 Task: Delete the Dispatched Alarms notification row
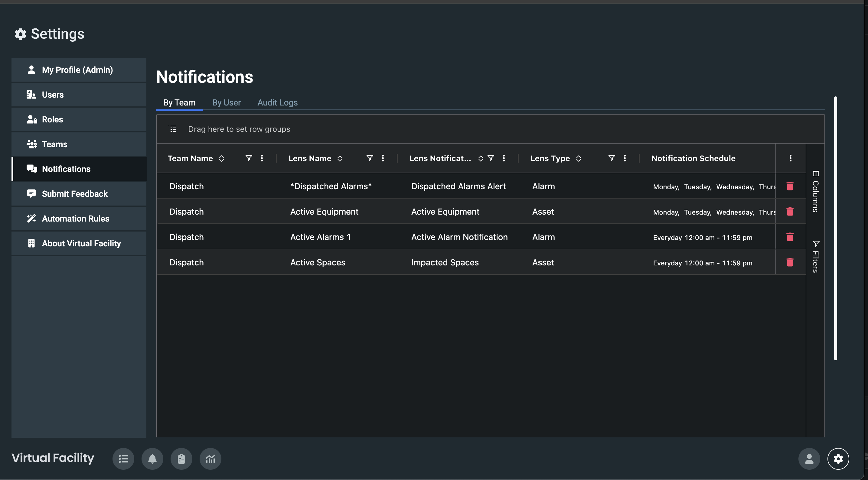790,186
